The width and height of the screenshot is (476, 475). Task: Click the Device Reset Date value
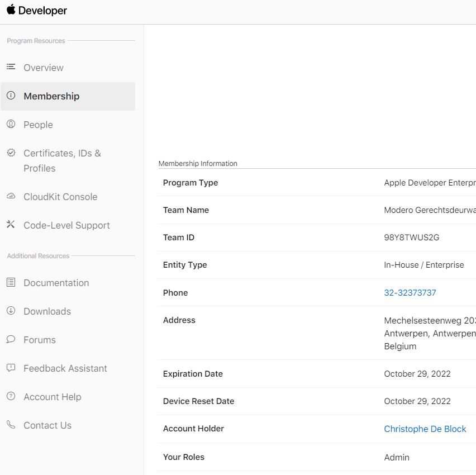417,401
